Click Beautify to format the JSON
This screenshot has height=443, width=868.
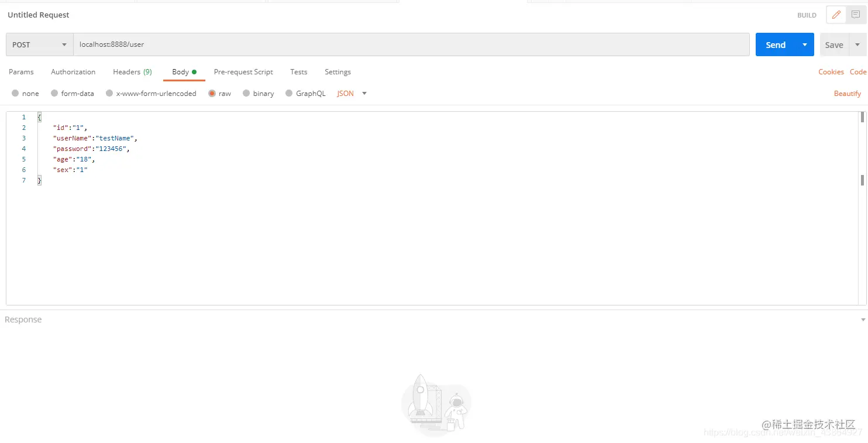(x=847, y=94)
